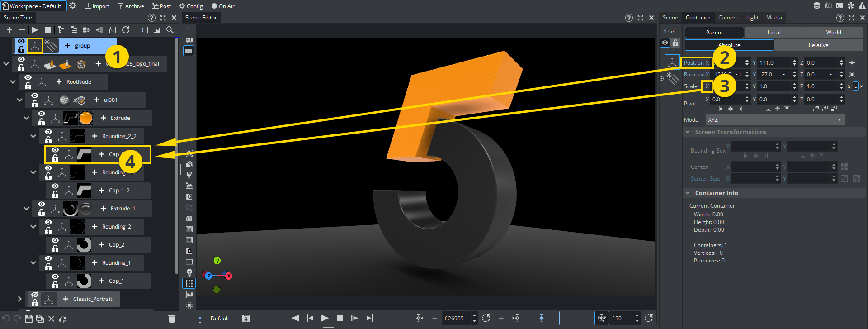This screenshot has width=868, height=329.
Task: Toggle visibility of Classic_Portrait container
Action: click(35, 295)
